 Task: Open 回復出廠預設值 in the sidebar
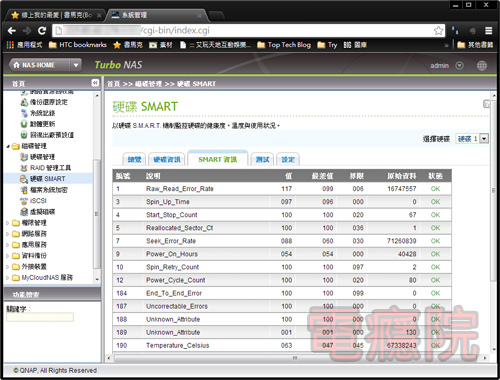tap(52, 135)
